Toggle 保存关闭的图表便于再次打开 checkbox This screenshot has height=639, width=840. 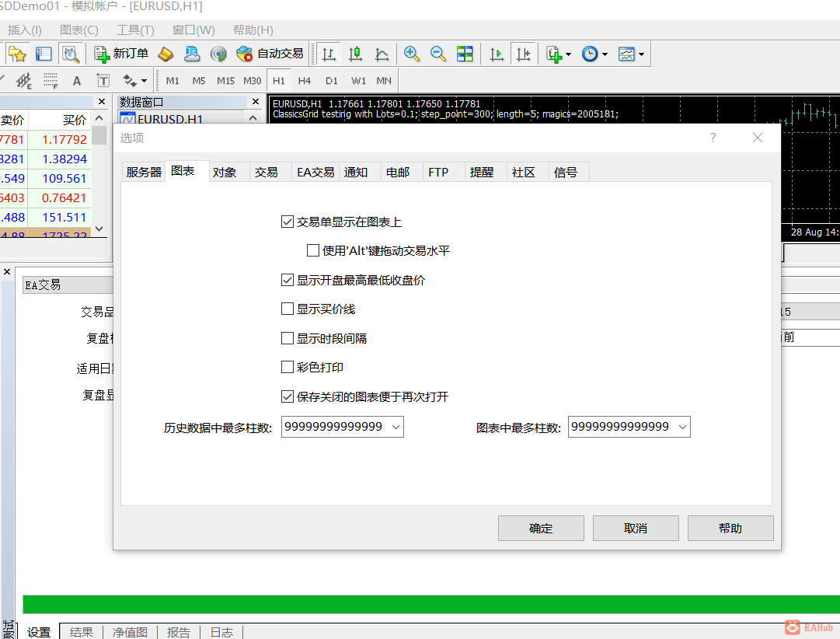pyautogui.click(x=288, y=396)
